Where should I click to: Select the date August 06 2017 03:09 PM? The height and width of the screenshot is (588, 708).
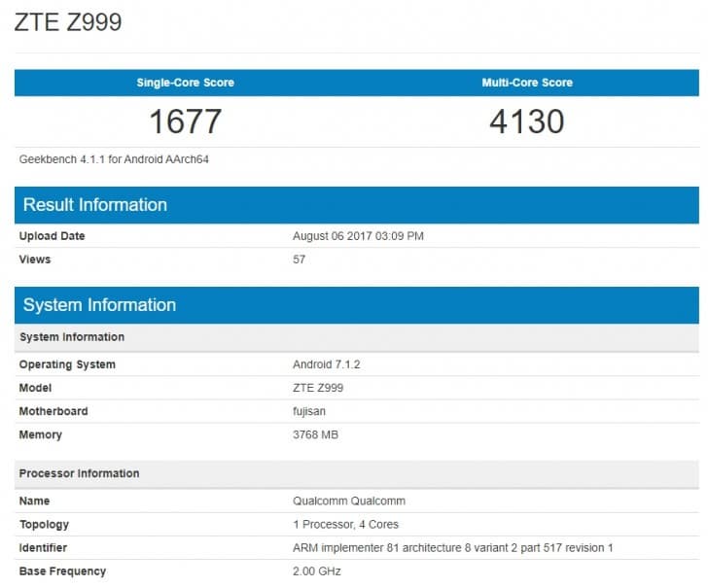358,236
